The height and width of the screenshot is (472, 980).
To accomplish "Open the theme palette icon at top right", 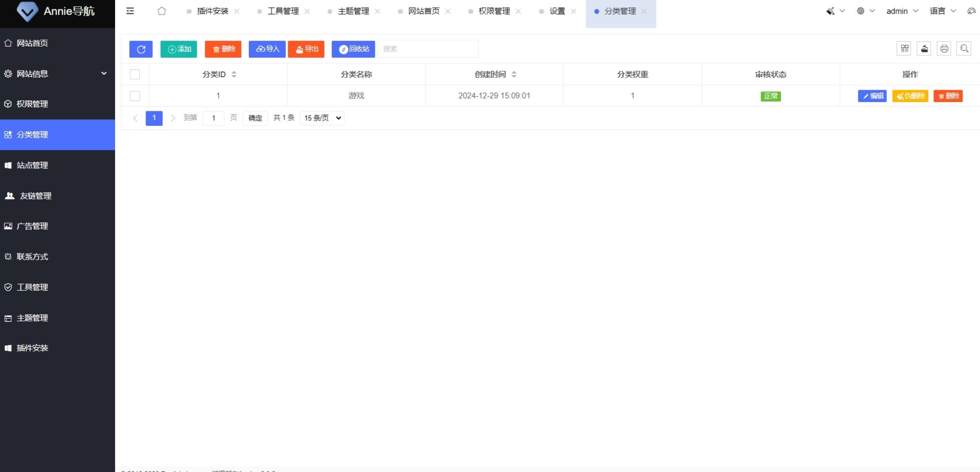I will coord(971,11).
